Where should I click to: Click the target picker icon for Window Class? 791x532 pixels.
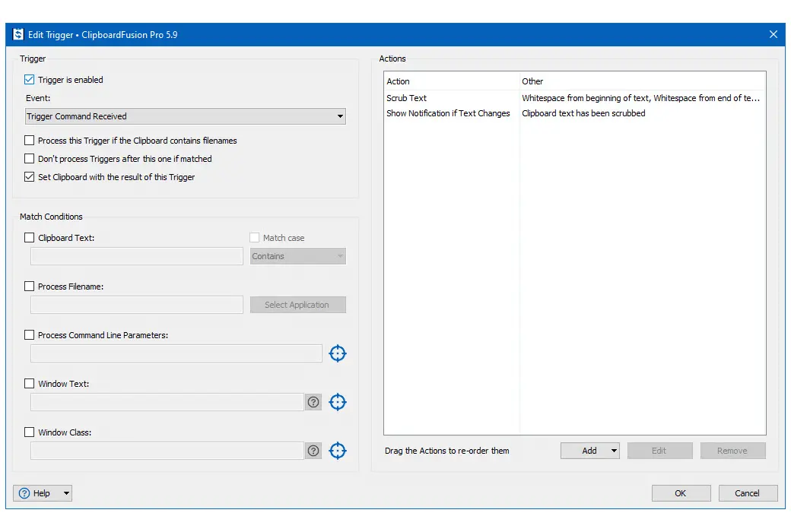coord(338,451)
